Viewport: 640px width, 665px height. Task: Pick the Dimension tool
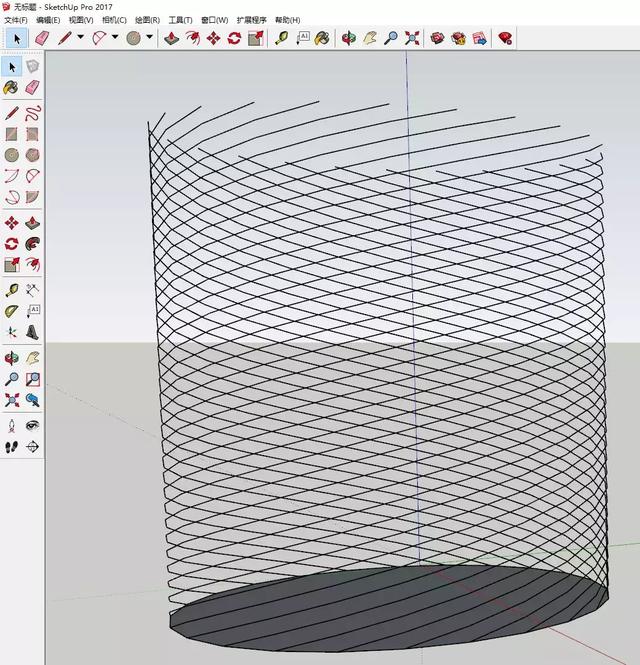[32, 290]
